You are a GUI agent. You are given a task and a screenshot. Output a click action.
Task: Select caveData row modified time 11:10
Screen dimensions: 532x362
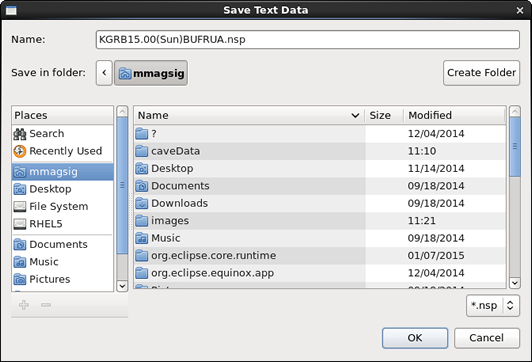[422, 151]
